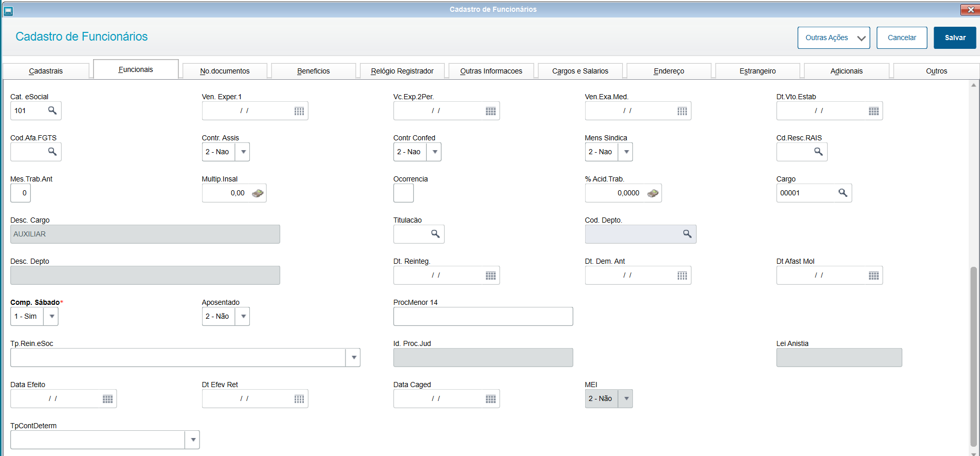Viewport: 980px width, 456px height.
Task: Open the Data Caged calendar icon
Action: click(491, 399)
